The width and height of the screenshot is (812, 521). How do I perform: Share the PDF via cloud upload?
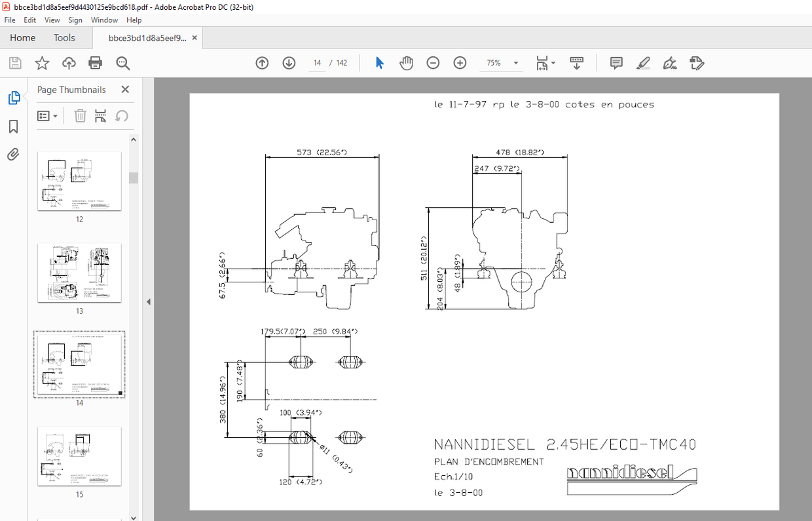pyautogui.click(x=69, y=62)
